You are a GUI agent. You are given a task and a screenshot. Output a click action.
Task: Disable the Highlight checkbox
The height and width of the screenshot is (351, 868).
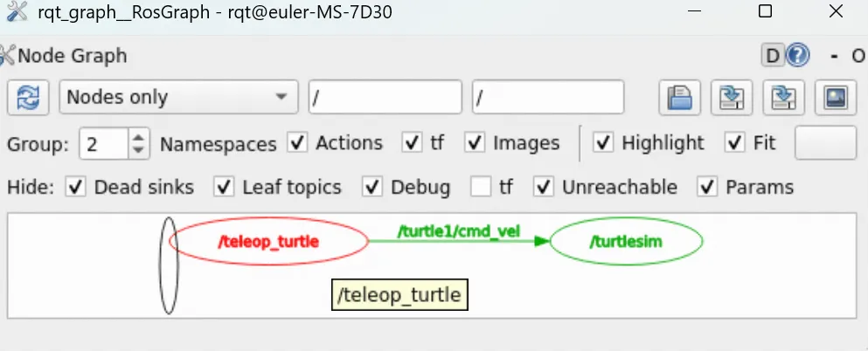[x=603, y=143]
